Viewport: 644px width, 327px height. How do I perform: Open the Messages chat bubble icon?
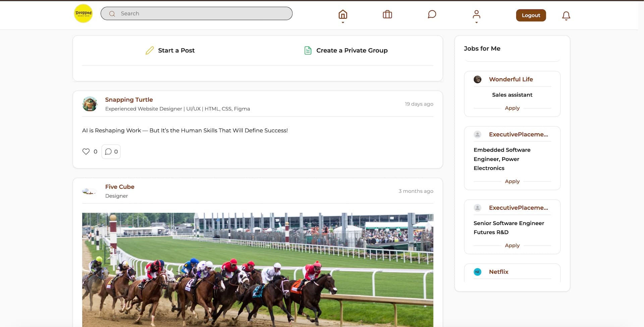tap(432, 14)
